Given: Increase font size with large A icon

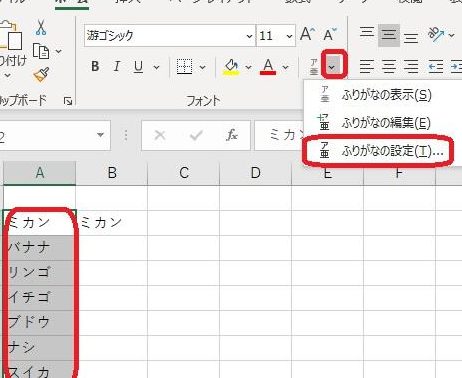Looking at the screenshot, I should click(x=307, y=34).
